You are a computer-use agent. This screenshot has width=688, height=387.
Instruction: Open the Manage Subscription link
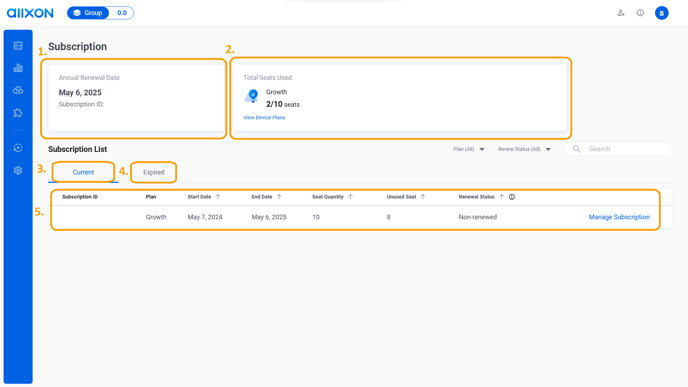[x=619, y=217]
